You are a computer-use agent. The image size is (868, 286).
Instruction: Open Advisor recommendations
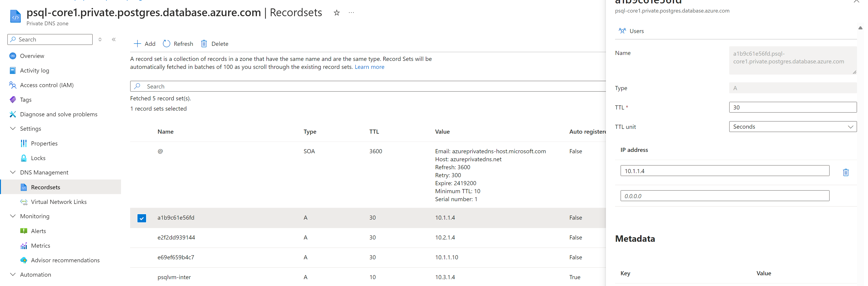(x=65, y=260)
